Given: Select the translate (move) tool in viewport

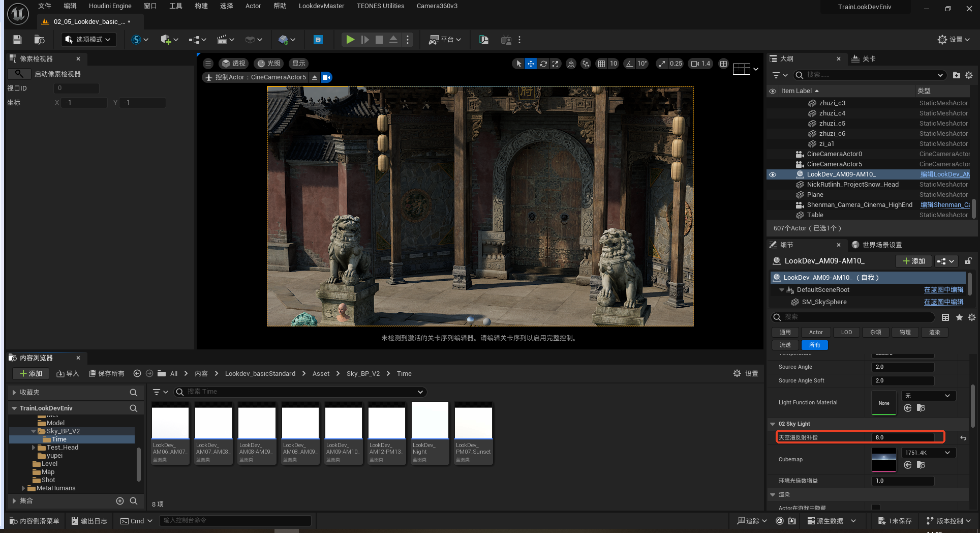Looking at the screenshot, I should (x=531, y=64).
